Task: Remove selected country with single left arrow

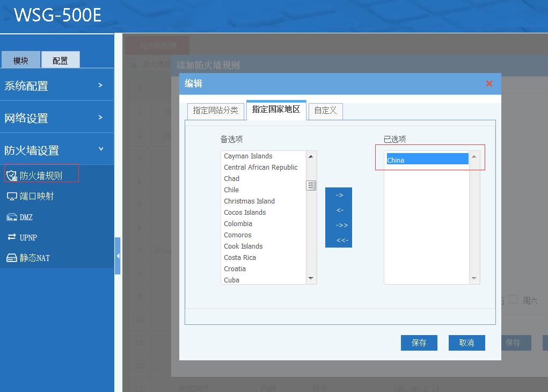Action: (339, 210)
